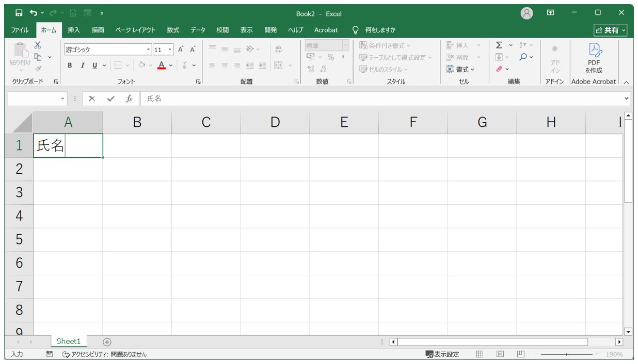This screenshot has height=364, width=638.
Task: Click the Tell Me lightbulb search (何をしますか)
Action: 374,30
